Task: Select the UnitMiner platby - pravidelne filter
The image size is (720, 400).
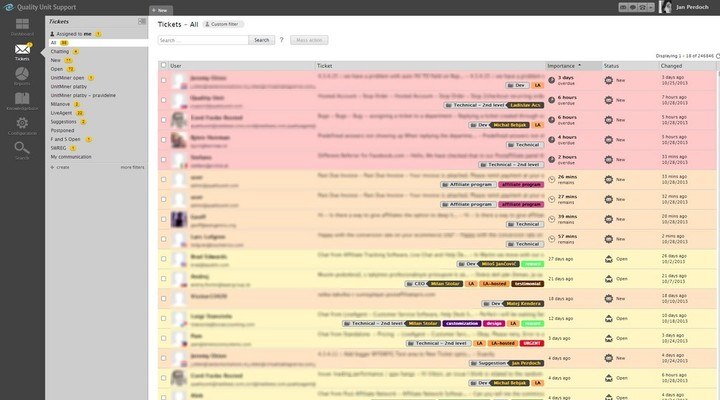Action: (83, 96)
